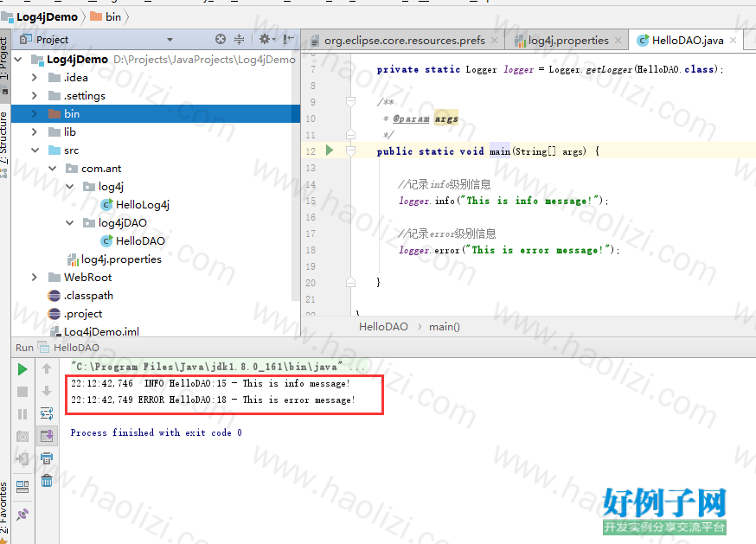The width and height of the screenshot is (756, 544).
Task: Click the INFO HelloDAO:15 log line
Action: pyautogui.click(x=210, y=383)
